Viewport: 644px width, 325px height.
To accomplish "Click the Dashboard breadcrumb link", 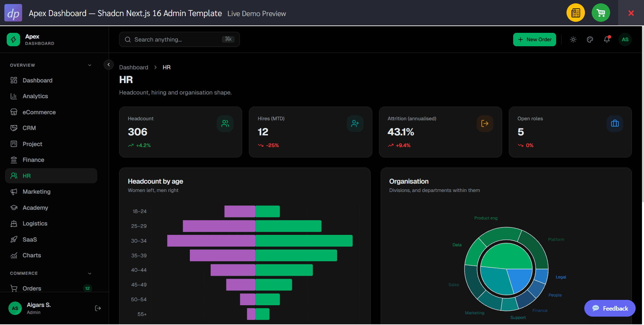I will tap(133, 67).
